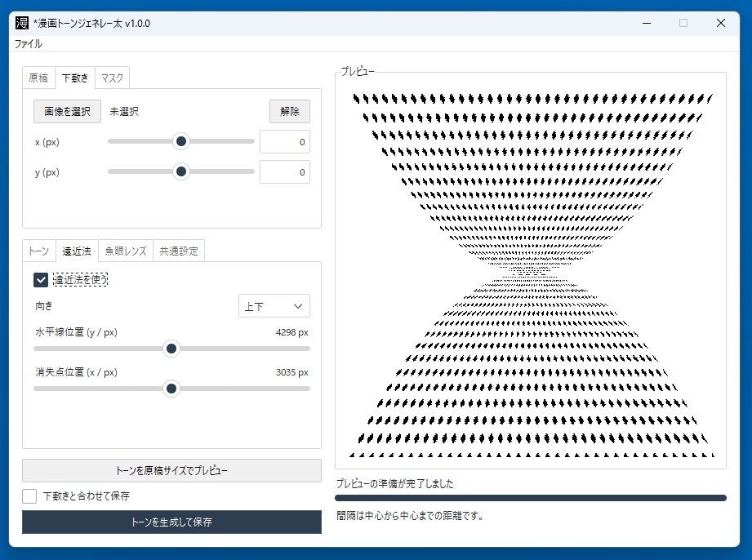Viewport: 752px width, 560px height.
Task: Focus the x (px) value input field
Action: [285, 142]
